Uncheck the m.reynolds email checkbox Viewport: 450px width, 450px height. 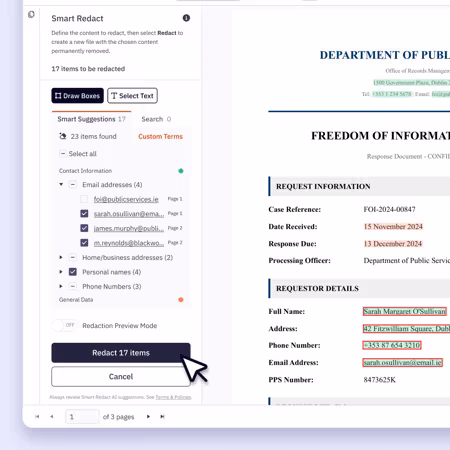84,243
